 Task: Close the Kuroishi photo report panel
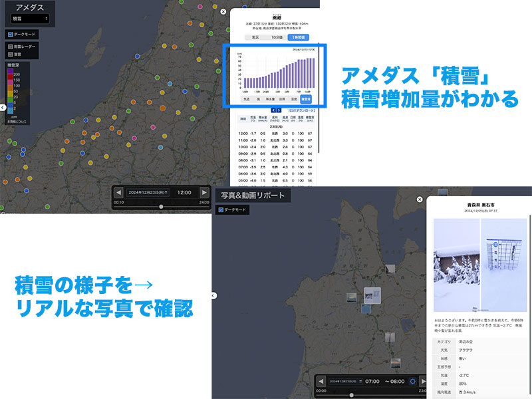pos(419,199)
